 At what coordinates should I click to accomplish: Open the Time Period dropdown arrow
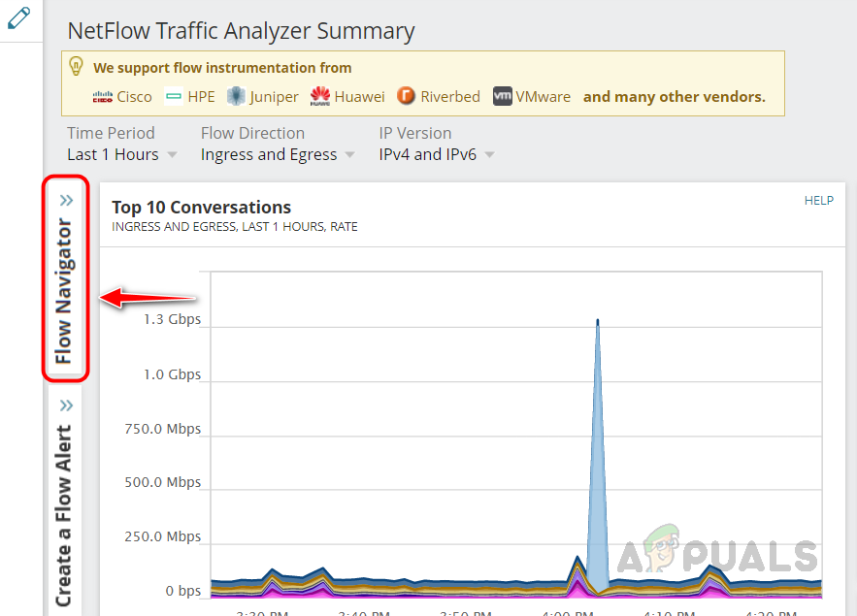coord(172,155)
